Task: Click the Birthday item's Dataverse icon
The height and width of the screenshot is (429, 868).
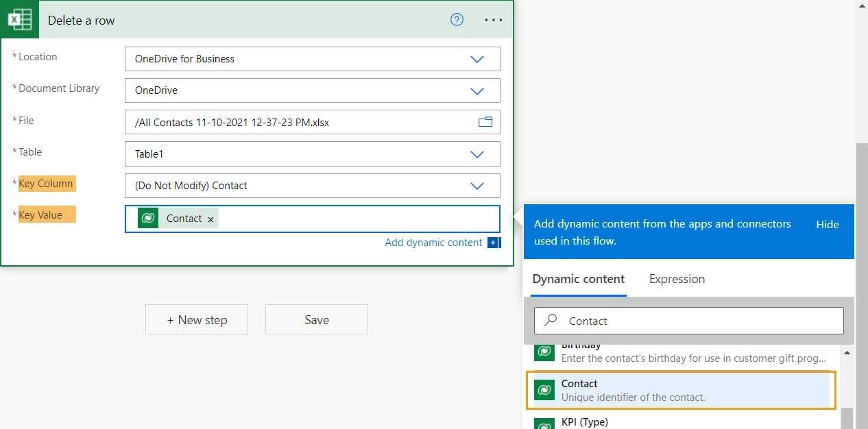Action: tap(544, 351)
